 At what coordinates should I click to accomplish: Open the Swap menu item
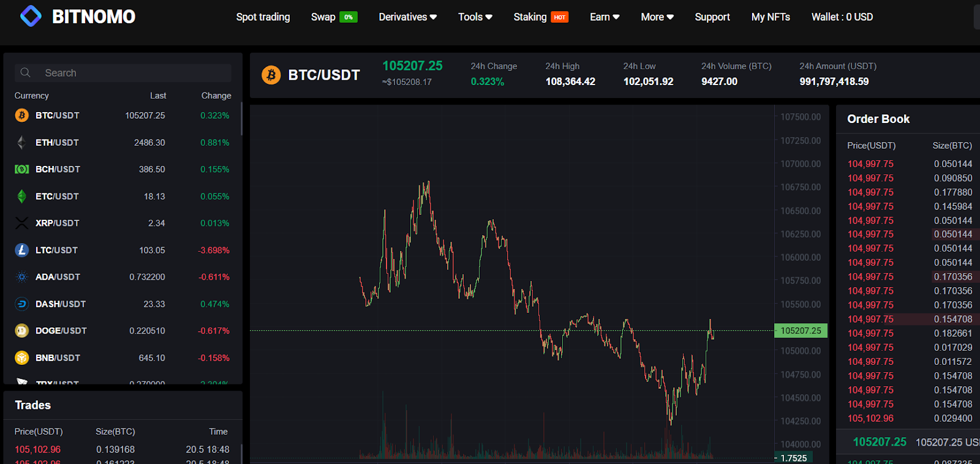pos(323,17)
